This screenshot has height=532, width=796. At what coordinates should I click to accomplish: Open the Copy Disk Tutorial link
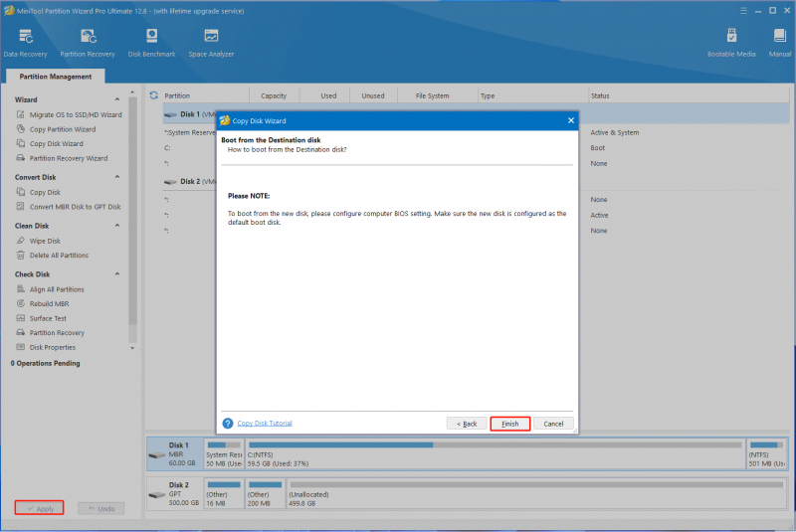coord(265,423)
